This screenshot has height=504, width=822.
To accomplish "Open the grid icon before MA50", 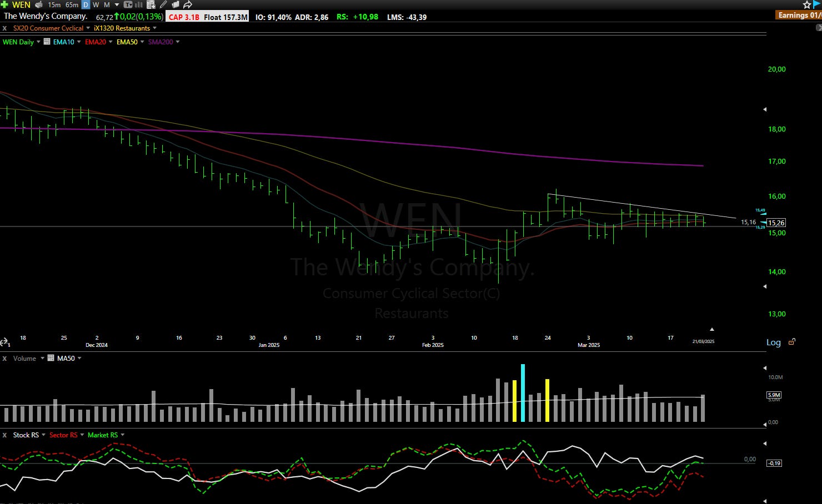I will tap(51, 358).
